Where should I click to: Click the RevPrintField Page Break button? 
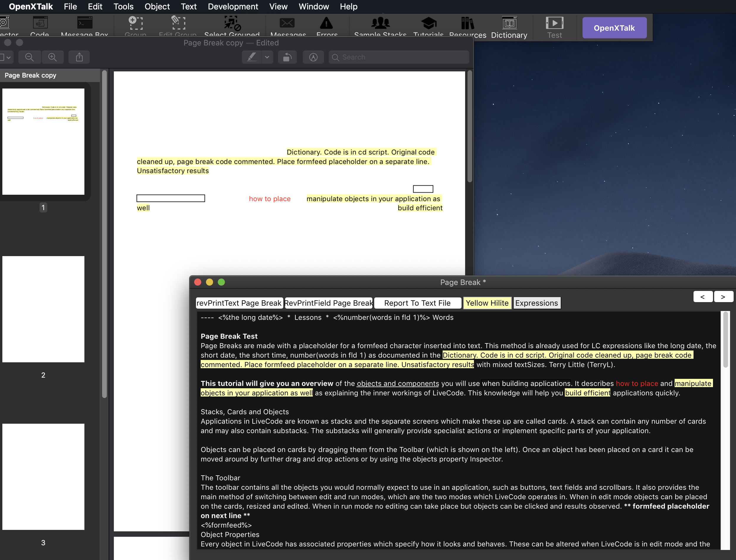(329, 303)
